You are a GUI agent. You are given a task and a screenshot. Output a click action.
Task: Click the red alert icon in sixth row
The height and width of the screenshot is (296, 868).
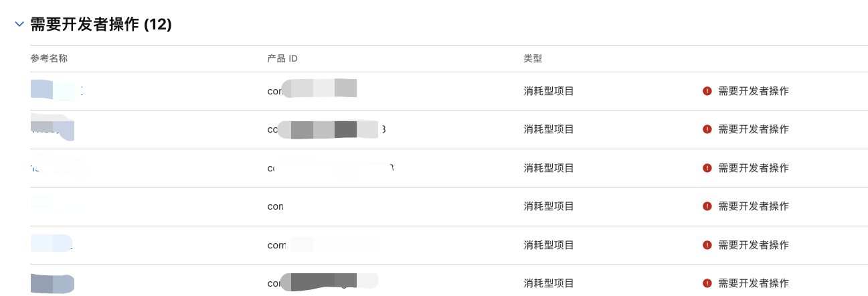click(x=707, y=283)
